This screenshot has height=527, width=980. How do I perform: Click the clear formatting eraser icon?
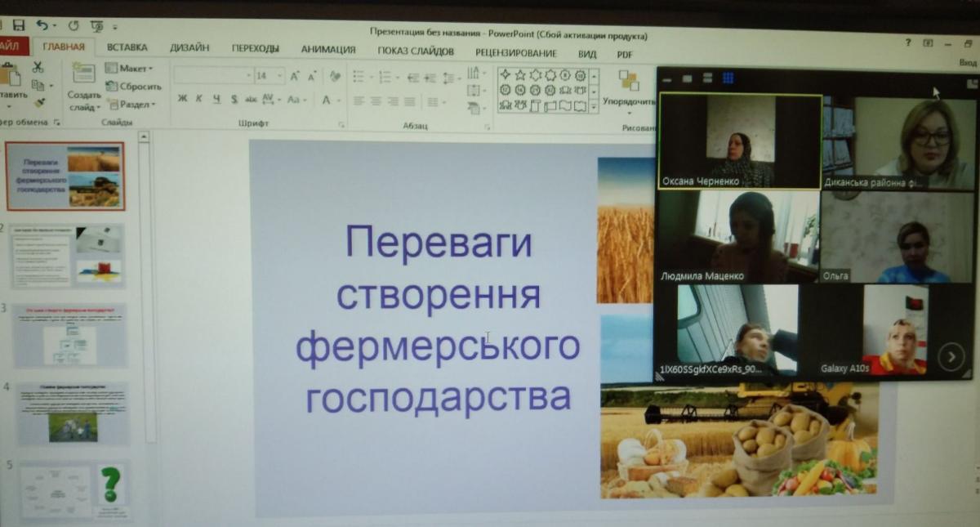pos(334,76)
